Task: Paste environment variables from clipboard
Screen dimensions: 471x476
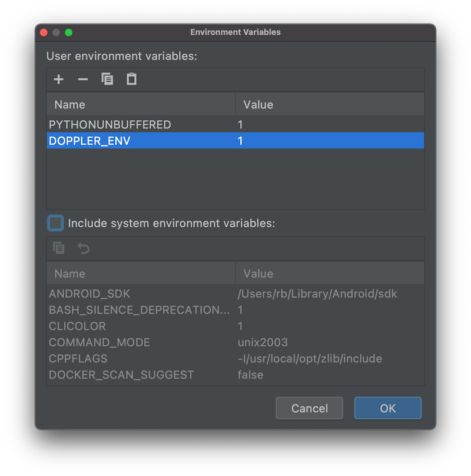Action: [x=131, y=79]
